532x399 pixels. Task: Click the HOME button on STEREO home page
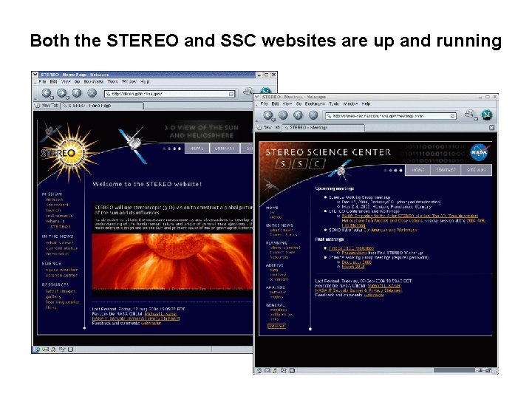click(x=197, y=149)
